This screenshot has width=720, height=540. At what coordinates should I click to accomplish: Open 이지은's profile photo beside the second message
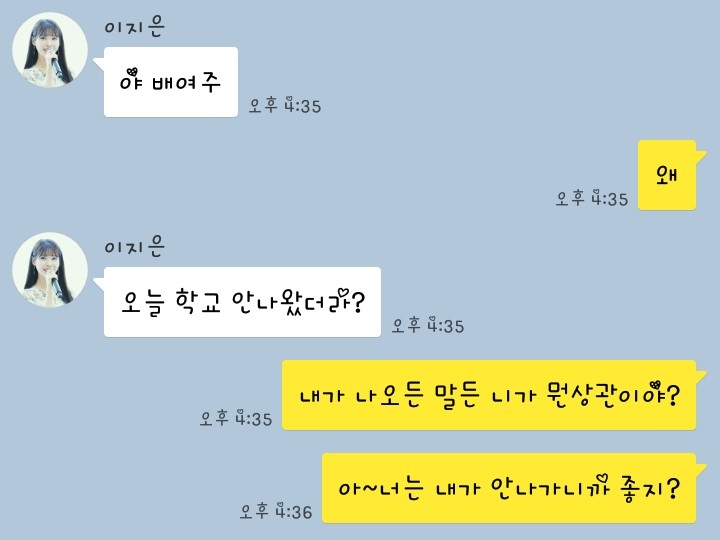click(50, 270)
